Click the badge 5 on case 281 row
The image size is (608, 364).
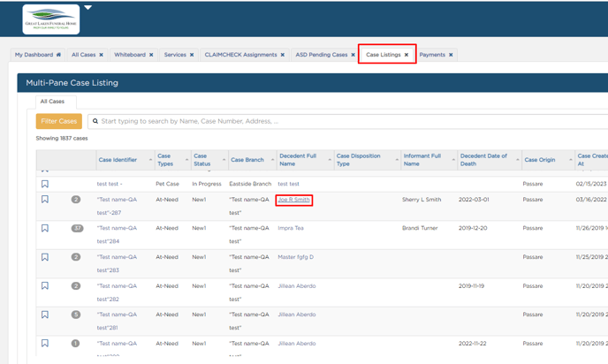pos(76,315)
